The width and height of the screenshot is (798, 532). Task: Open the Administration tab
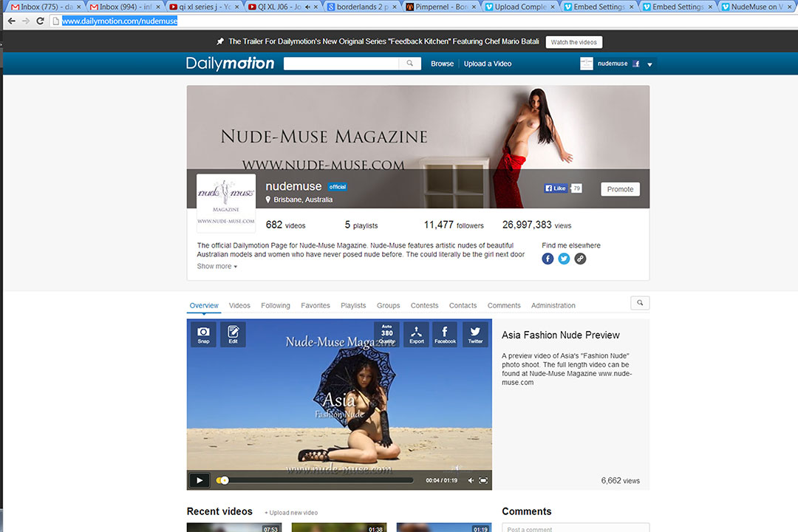coord(553,306)
